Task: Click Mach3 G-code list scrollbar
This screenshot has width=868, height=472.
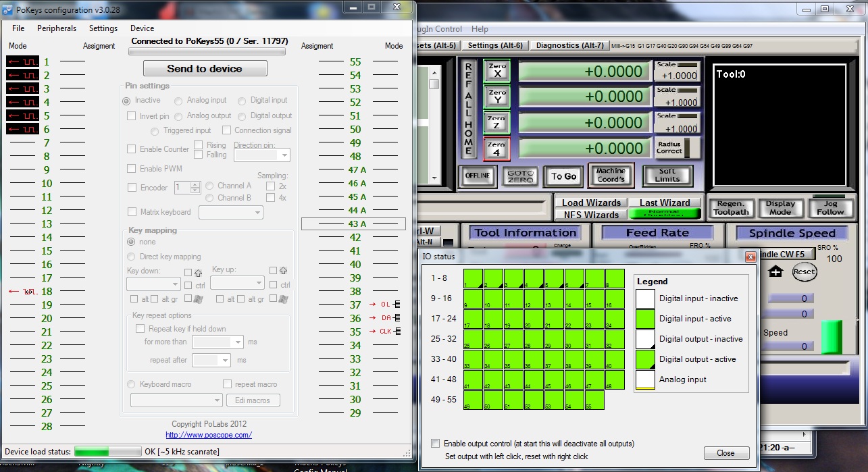Action: [x=434, y=124]
